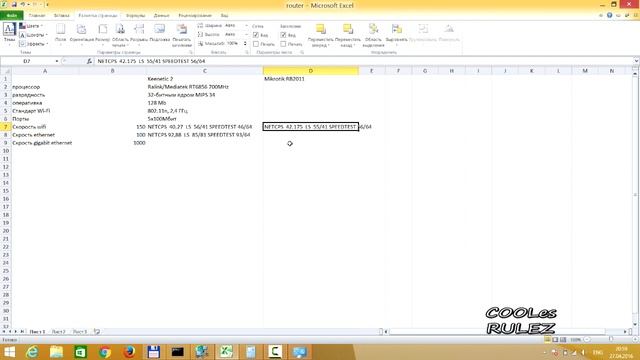Click the Save icon in quick access toolbar
Viewport: 640px width, 360px height.
(x=14, y=4)
